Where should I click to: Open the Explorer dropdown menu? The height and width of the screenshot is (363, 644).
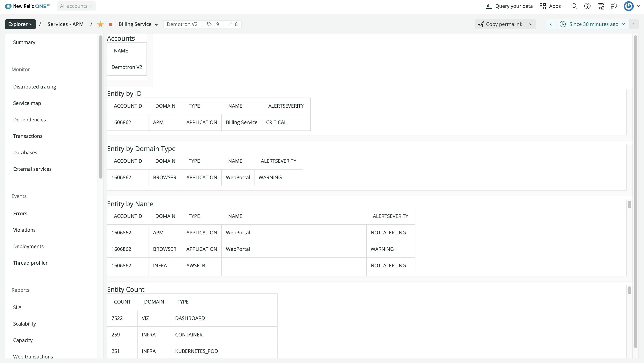(20, 24)
